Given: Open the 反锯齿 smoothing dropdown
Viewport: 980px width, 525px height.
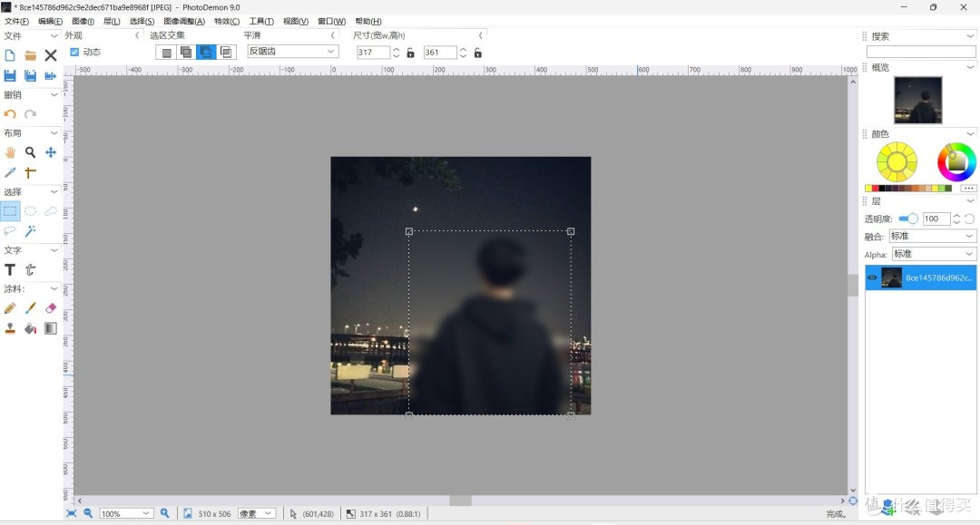Looking at the screenshot, I should pyautogui.click(x=292, y=52).
